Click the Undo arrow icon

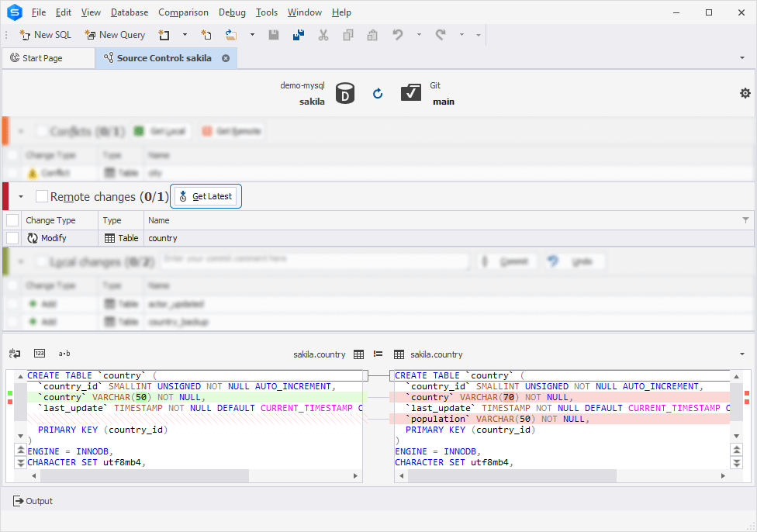(x=397, y=35)
